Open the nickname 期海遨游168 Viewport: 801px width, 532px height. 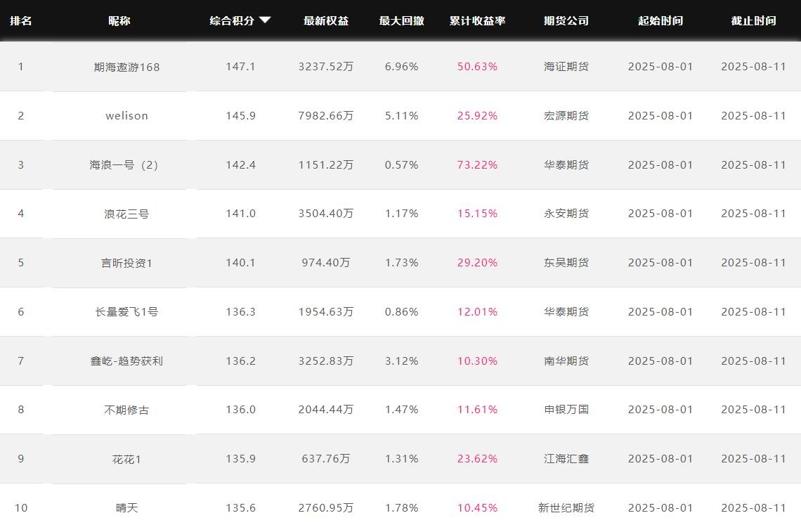click(126, 67)
